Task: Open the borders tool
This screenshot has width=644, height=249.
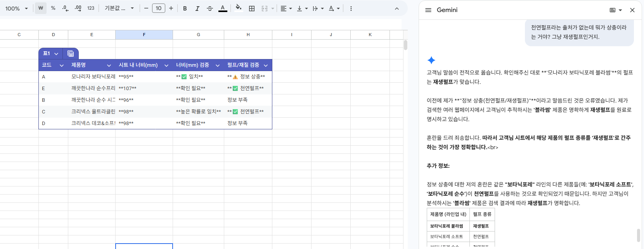Action: coord(252,8)
